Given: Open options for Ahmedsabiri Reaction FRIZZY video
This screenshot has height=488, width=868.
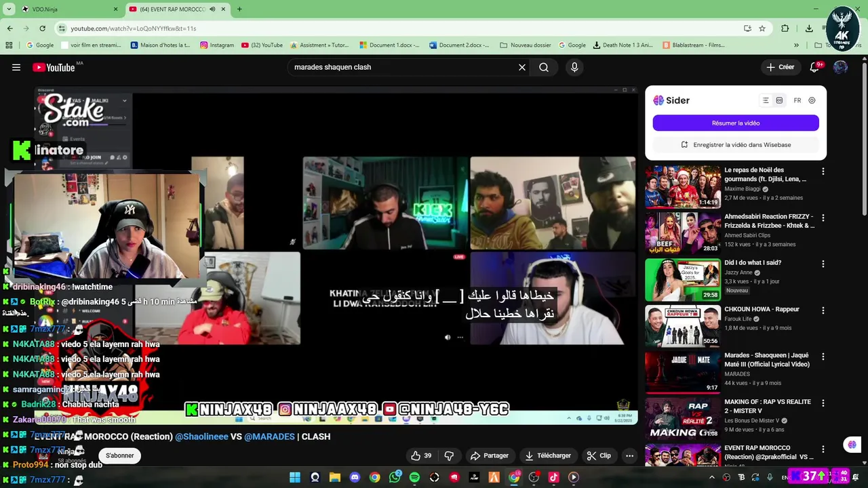Looking at the screenshot, I should tap(823, 218).
